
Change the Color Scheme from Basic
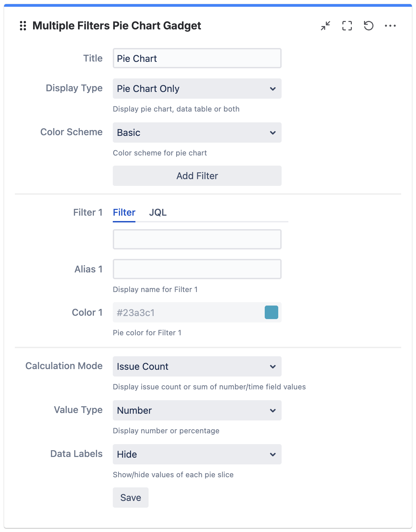197,132
